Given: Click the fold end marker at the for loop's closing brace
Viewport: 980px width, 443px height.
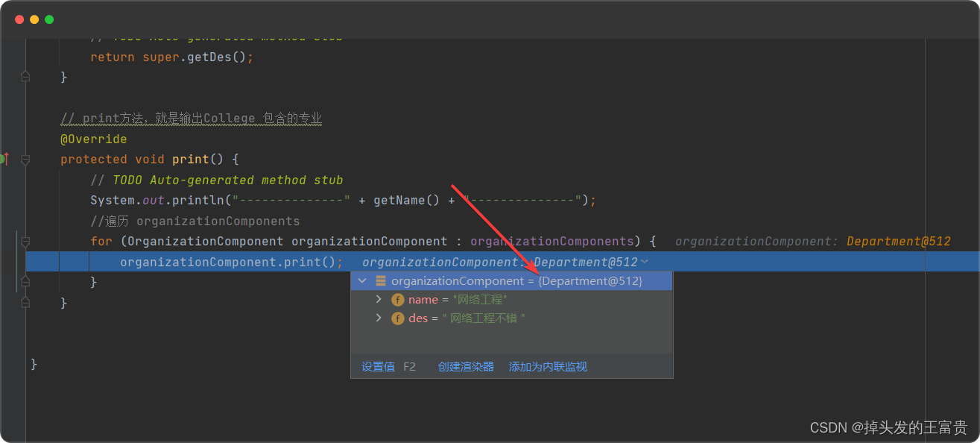Looking at the screenshot, I should coord(25,282).
